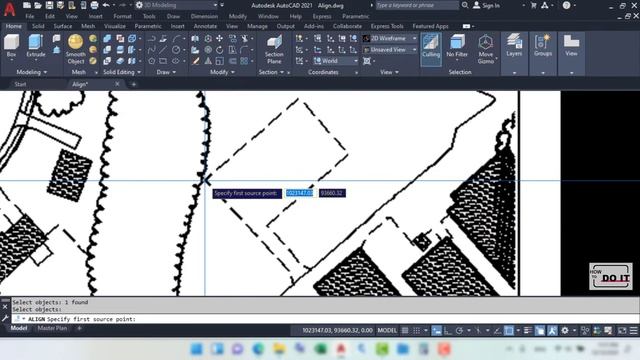This screenshot has width=640, height=360.
Task: Click the Line tool in Draw panel
Action: pos(163,50)
